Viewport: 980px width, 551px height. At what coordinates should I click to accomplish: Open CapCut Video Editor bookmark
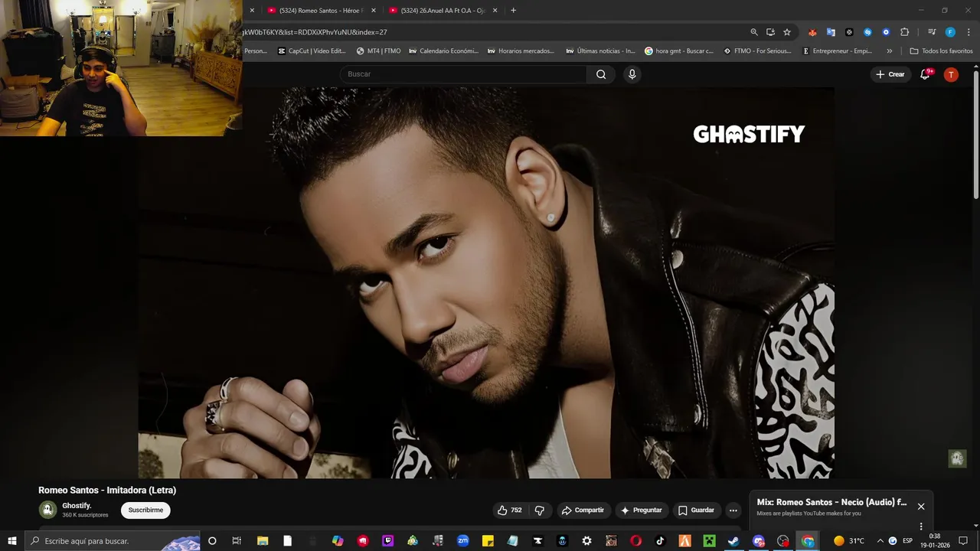(x=312, y=51)
